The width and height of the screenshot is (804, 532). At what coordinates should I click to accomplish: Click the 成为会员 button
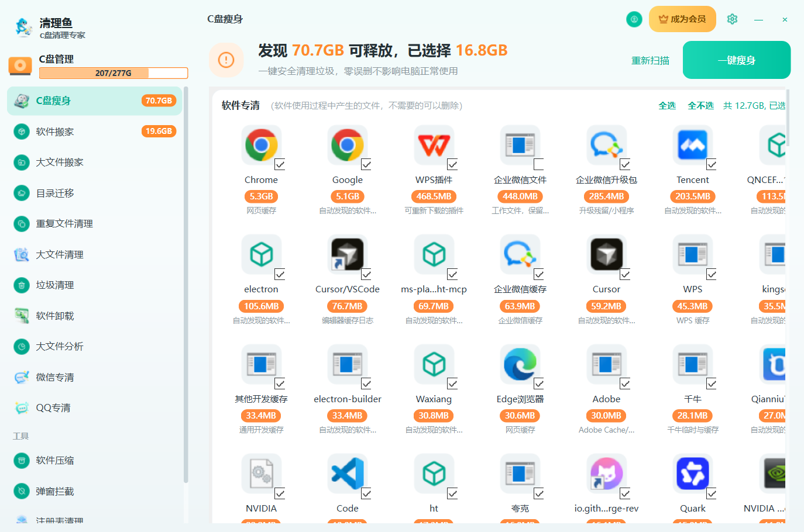(682, 19)
